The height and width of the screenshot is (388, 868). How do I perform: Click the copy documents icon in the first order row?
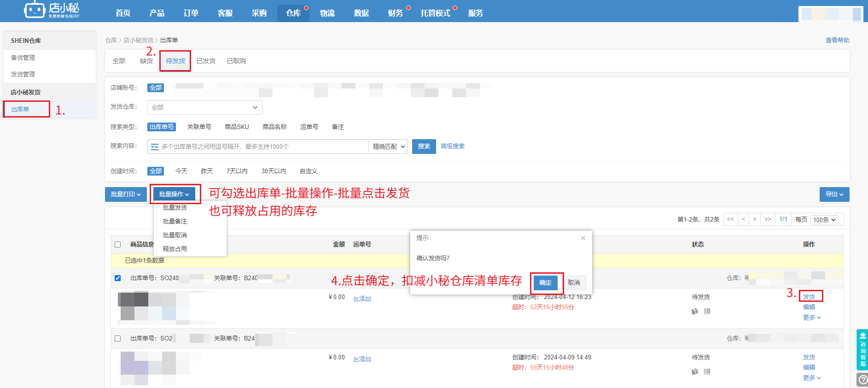point(695,312)
